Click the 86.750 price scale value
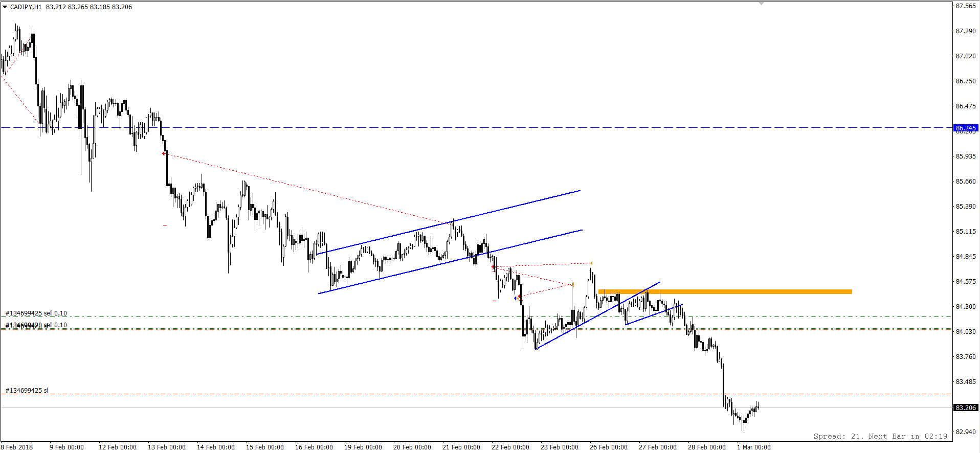 click(x=966, y=81)
